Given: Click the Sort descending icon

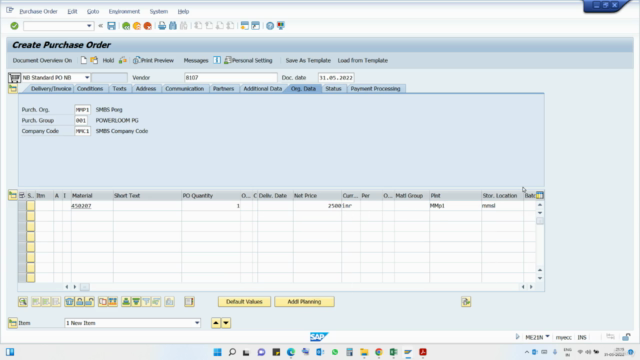Looking at the screenshot, I should 136,302.
